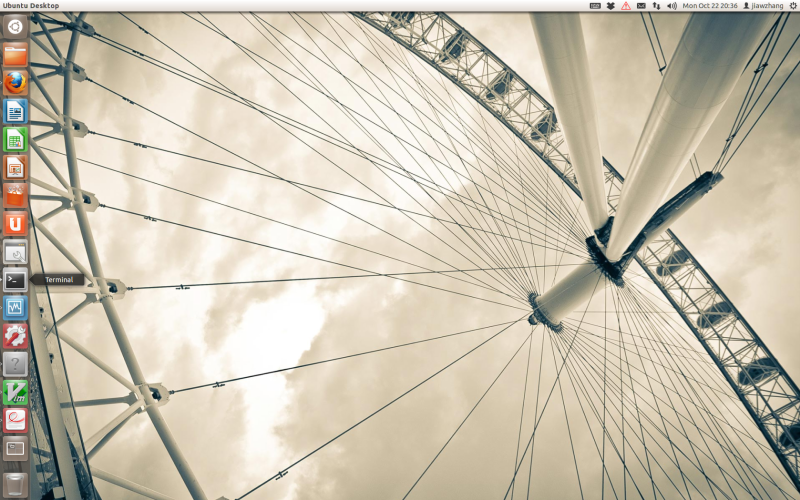Open the messaging envelope menu
Viewport: 800px width, 500px height.
coord(641,6)
